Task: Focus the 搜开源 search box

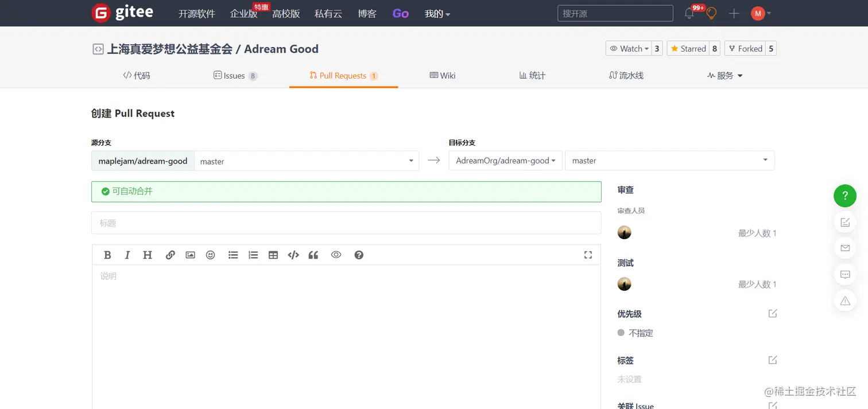Action: pos(615,13)
